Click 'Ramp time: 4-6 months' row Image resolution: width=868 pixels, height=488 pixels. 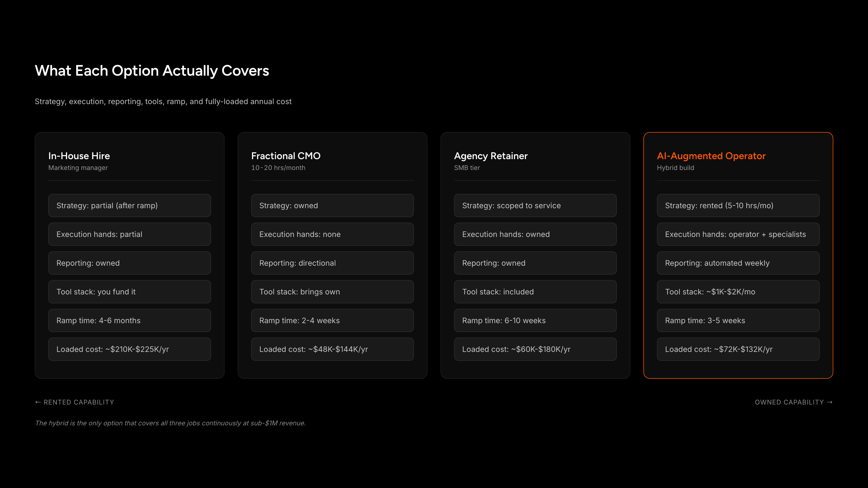(130, 320)
